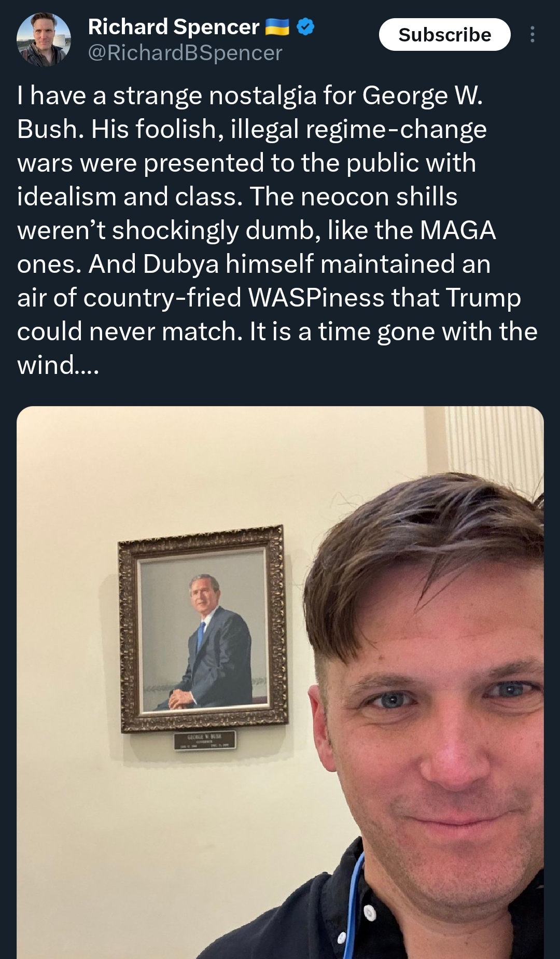Open the profile avatar picture

44,40
